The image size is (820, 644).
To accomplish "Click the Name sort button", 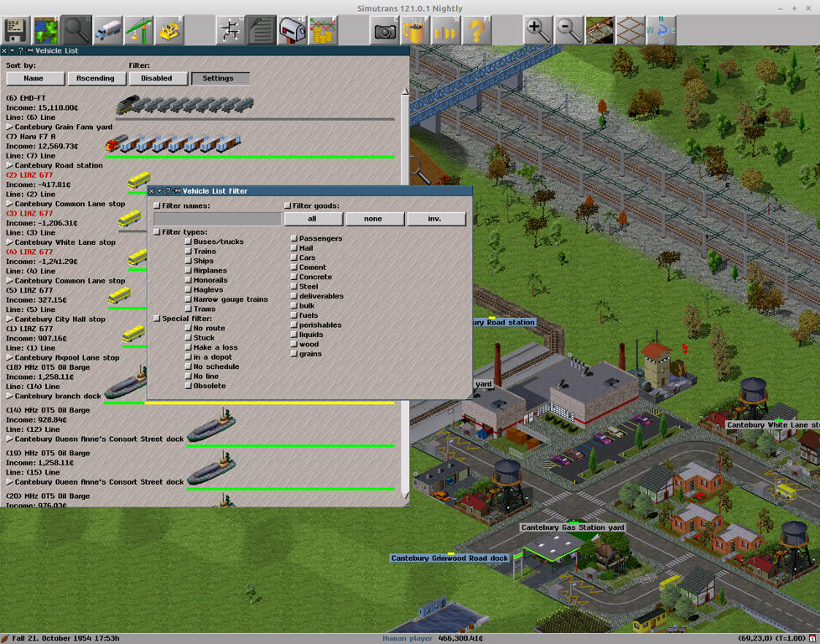I will click(x=35, y=79).
